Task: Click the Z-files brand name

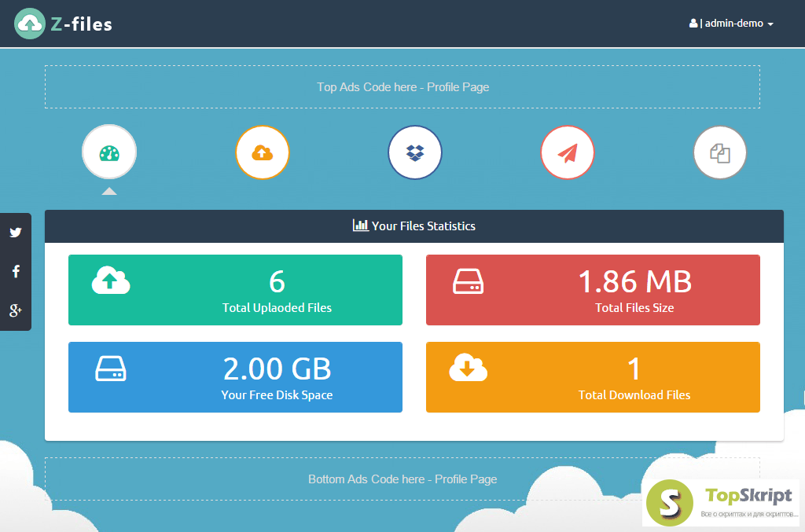Action: (82, 24)
